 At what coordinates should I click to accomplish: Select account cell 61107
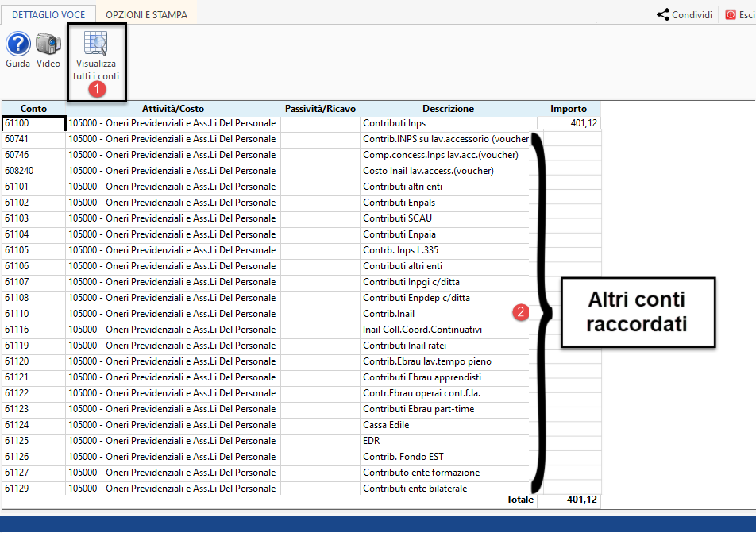33,282
